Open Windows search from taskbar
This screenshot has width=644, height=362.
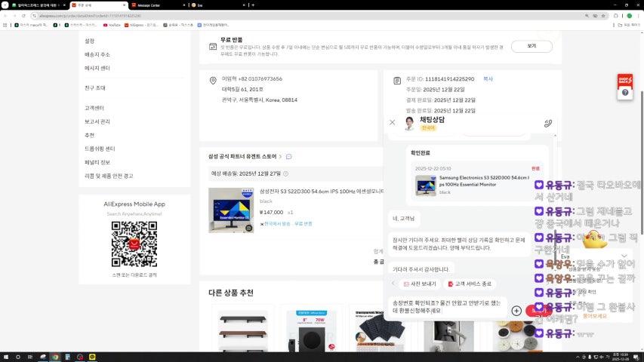pyautogui.click(x=18, y=357)
